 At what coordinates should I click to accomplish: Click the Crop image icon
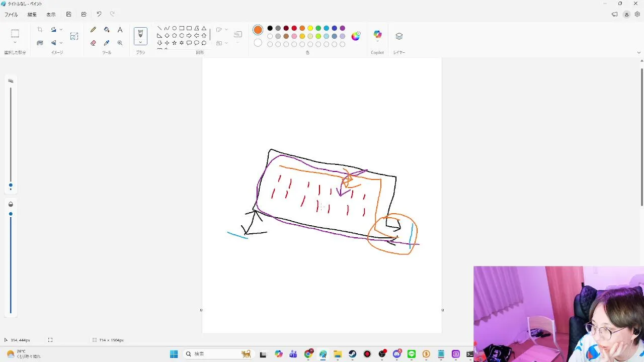click(40, 30)
